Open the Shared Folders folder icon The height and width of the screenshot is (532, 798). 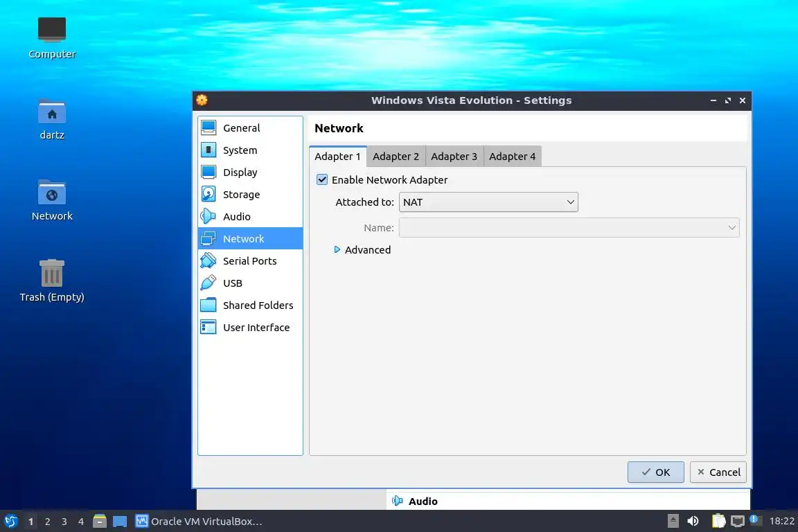[208, 305]
